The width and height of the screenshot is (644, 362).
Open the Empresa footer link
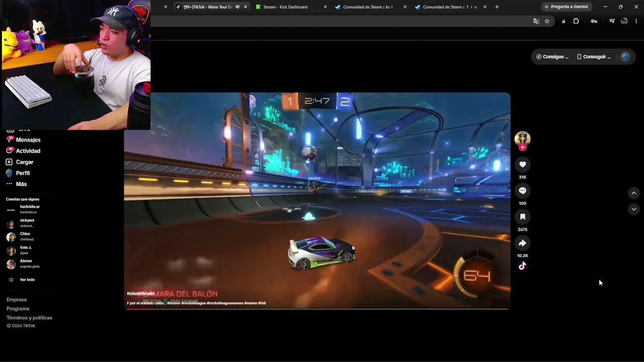coord(17,300)
